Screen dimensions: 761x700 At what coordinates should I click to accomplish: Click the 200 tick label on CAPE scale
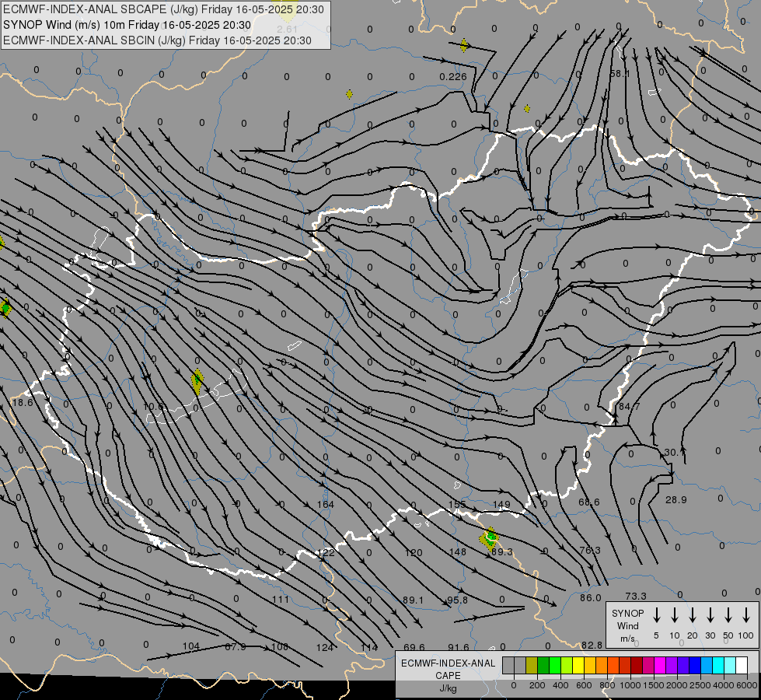(537, 685)
